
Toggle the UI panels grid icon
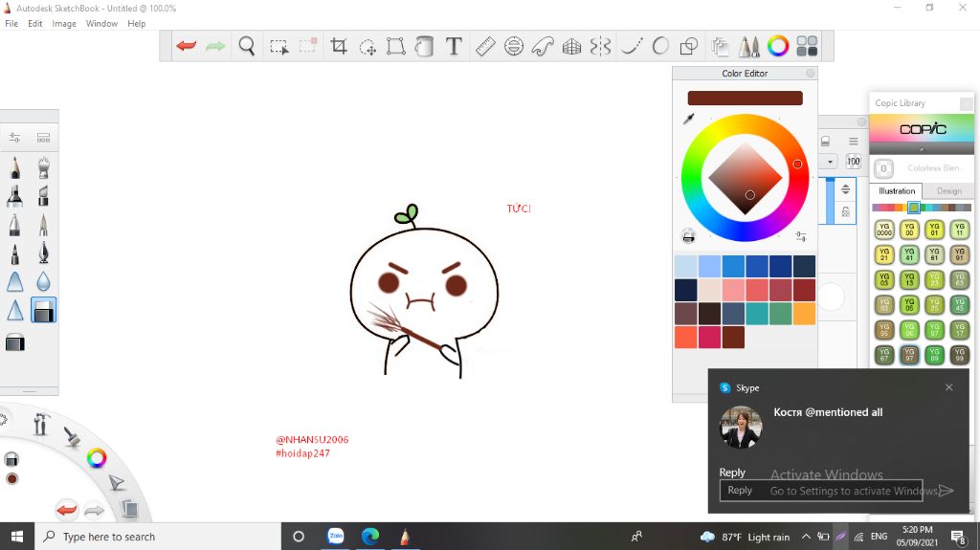click(x=807, y=46)
